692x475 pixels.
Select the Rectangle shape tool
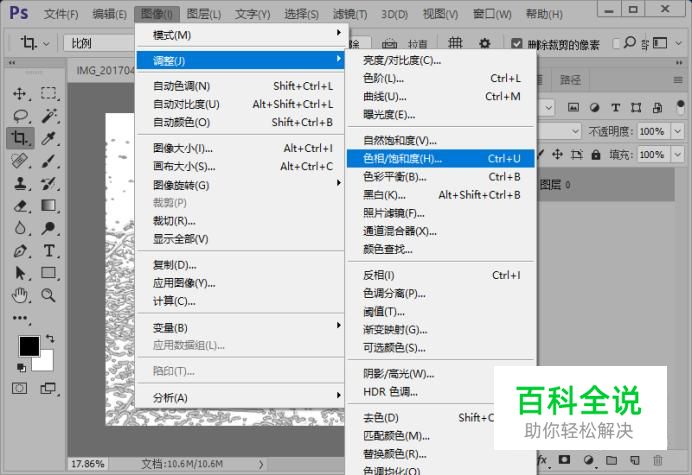[x=49, y=273]
